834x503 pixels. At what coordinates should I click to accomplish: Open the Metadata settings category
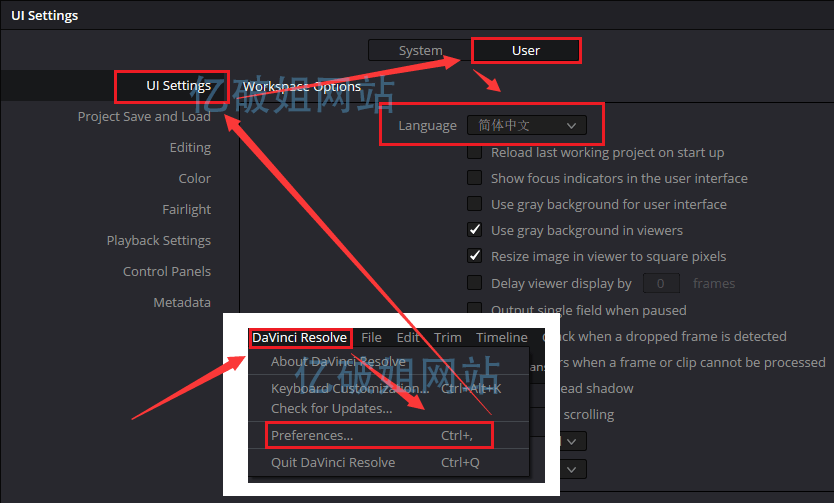[182, 303]
